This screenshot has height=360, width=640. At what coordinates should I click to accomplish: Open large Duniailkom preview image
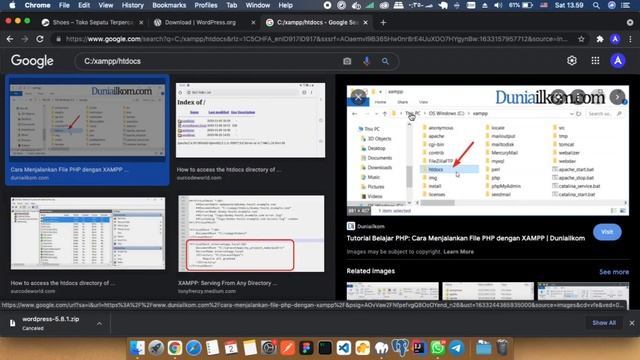point(488,150)
